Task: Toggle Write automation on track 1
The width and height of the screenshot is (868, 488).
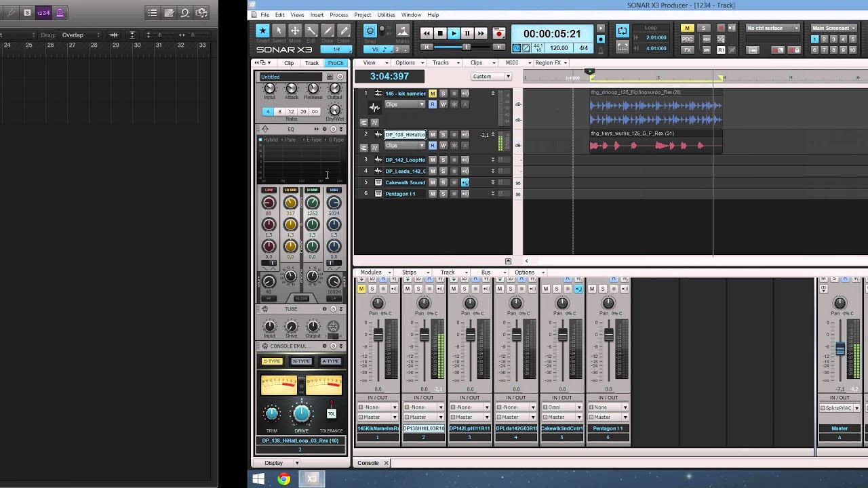Action: (x=443, y=104)
